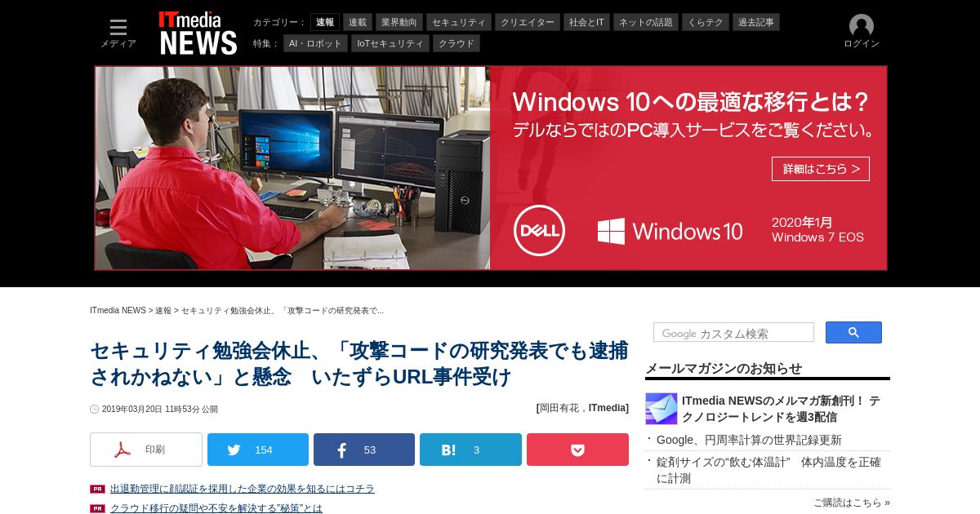
Task: Click the Dell banner photo of man at desk
Action: point(292,168)
